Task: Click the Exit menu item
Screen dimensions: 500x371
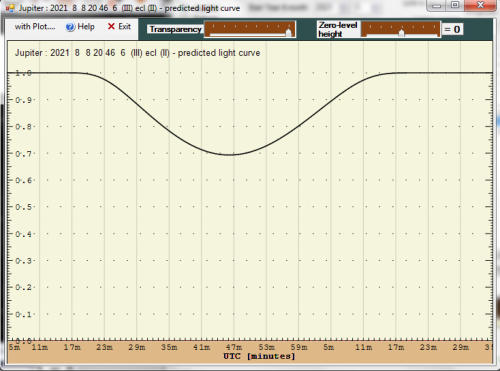Action: (119, 27)
